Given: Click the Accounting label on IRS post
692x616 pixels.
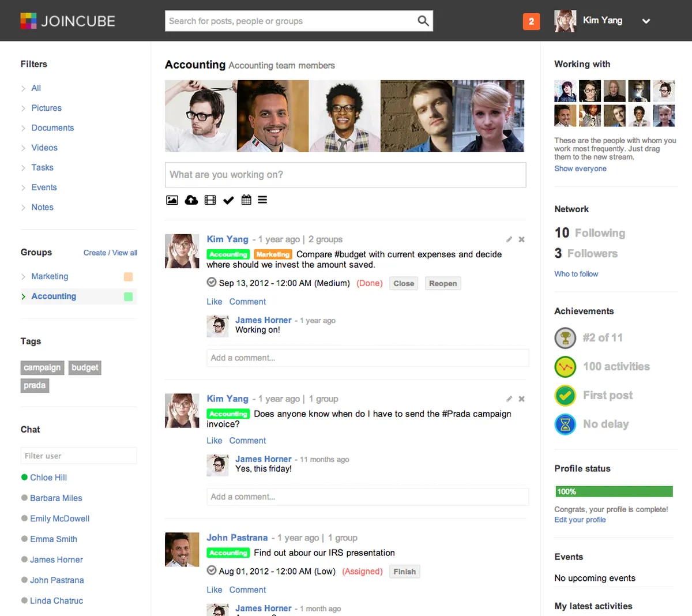Looking at the screenshot, I should (x=228, y=553).
